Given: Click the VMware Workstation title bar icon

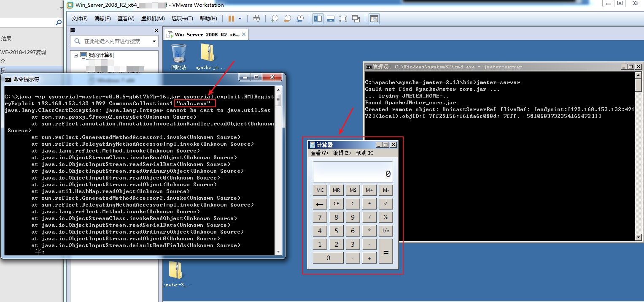Looking at the screenshot, I should pos(70,5).
